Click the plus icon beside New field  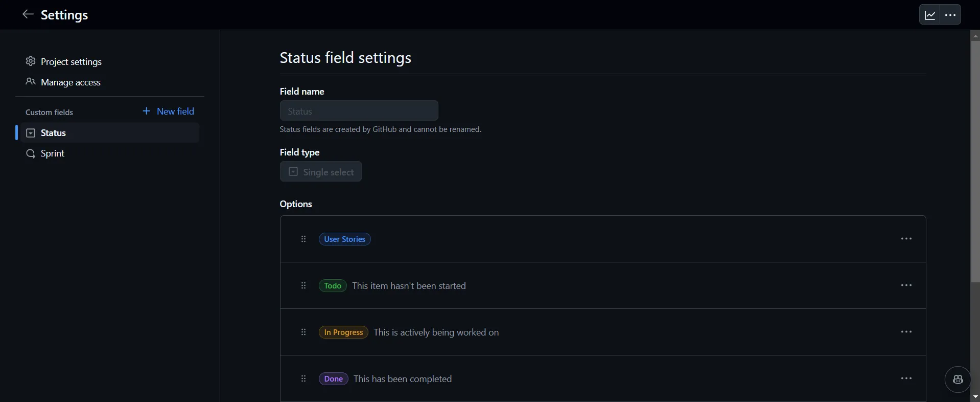[147, 111]
